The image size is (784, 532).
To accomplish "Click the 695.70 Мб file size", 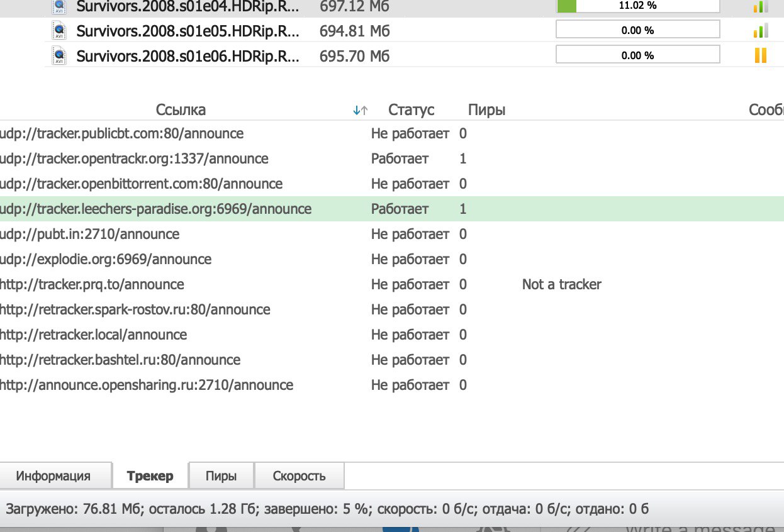I will [x=355, y=55].
